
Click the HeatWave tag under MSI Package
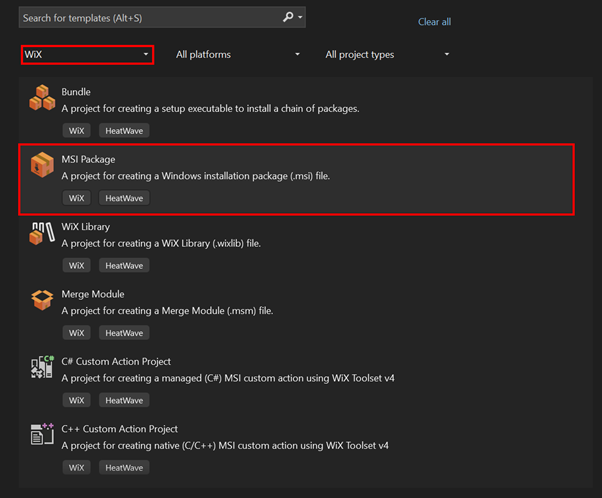(124, 198)
